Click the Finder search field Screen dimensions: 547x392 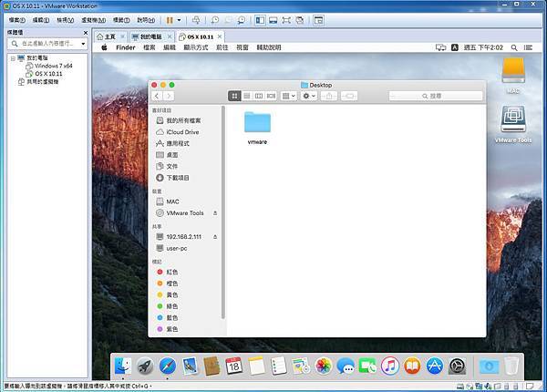[x=436, y=96]
